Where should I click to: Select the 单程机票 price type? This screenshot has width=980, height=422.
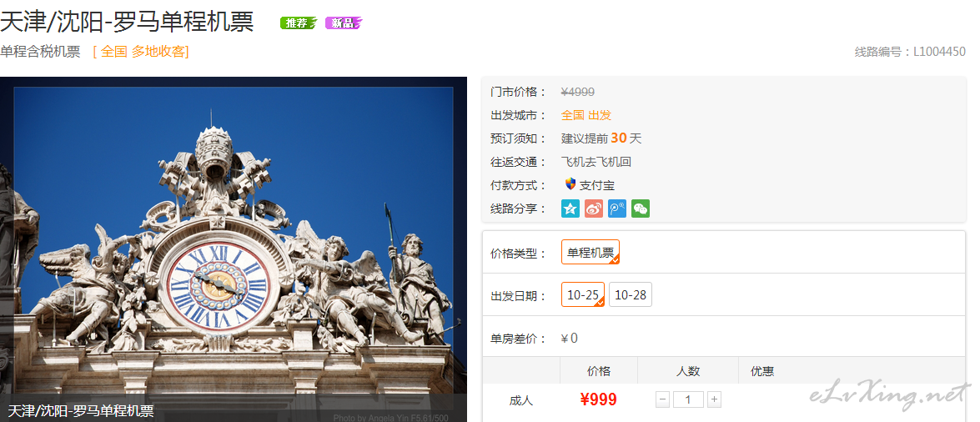[x=590, y=252]
